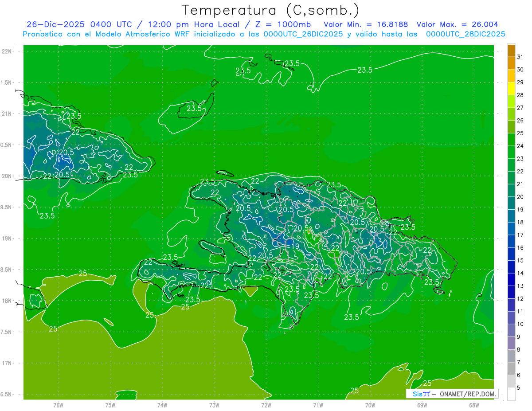Image resolution: width=532 pixels, height=411 pixels.
Task: Click the teal color bar segment between 19 and 20
Action: click(x=511, y=203)
